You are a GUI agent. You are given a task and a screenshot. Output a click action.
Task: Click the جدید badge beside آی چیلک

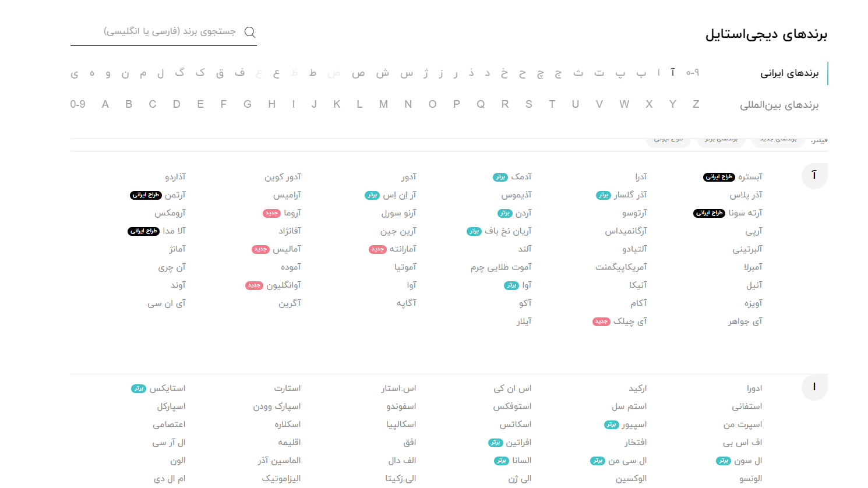click(602, 321)
